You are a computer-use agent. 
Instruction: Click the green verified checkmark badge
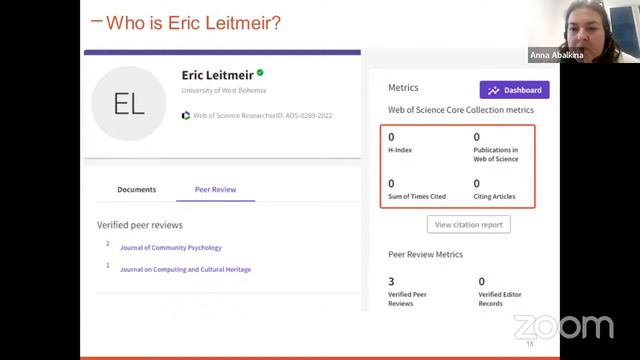pyautogui.click(x=260, y=73)
